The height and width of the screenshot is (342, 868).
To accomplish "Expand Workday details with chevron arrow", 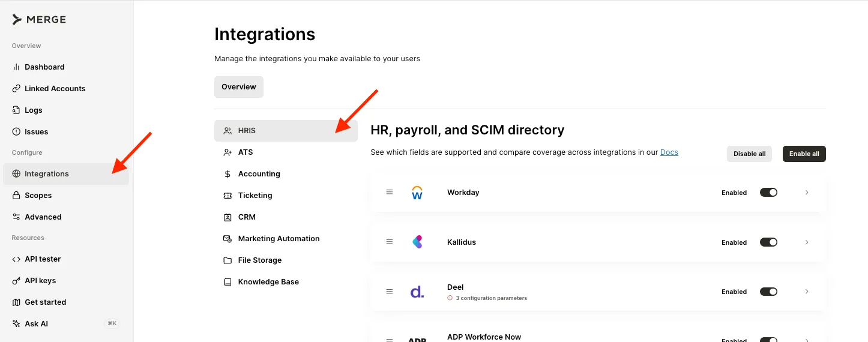I will click(807, 193).
